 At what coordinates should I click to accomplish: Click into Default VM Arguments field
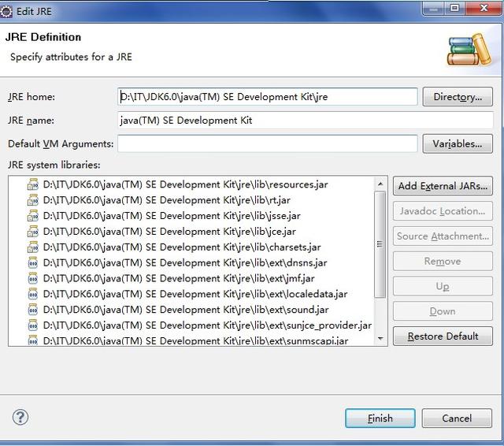pos(268,143)
